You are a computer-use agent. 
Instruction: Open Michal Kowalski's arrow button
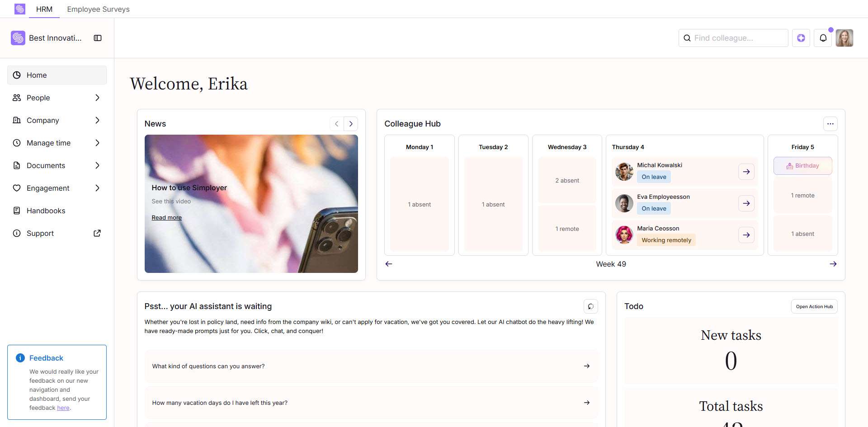[x=746, y=172]
